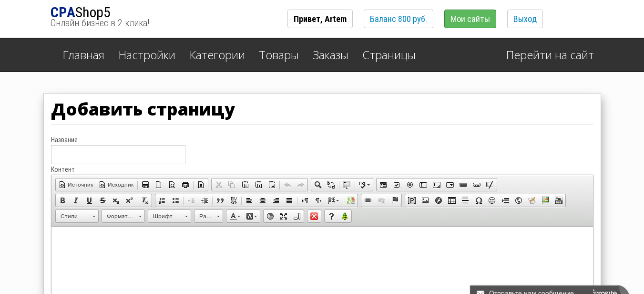Align text left

(x=249, y=200)
